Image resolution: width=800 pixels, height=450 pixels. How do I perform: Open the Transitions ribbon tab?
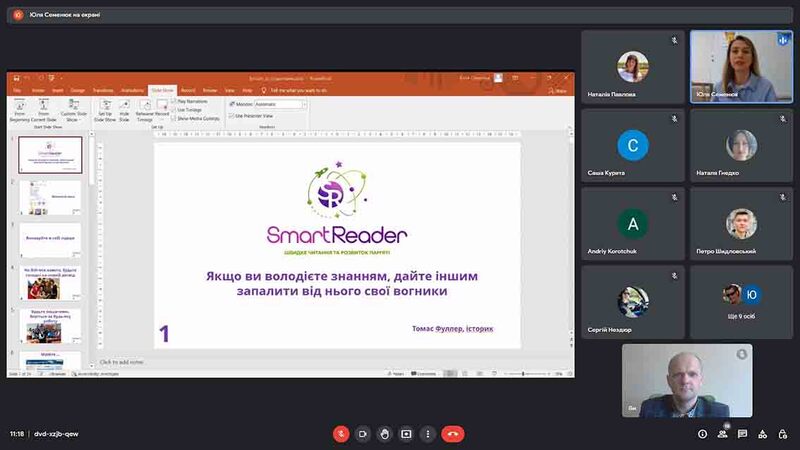[103, 90]
